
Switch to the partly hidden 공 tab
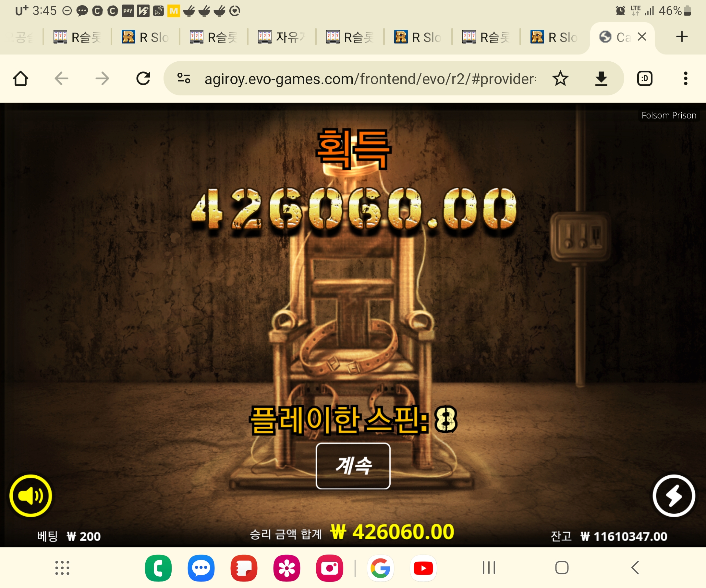click(22, 37)
